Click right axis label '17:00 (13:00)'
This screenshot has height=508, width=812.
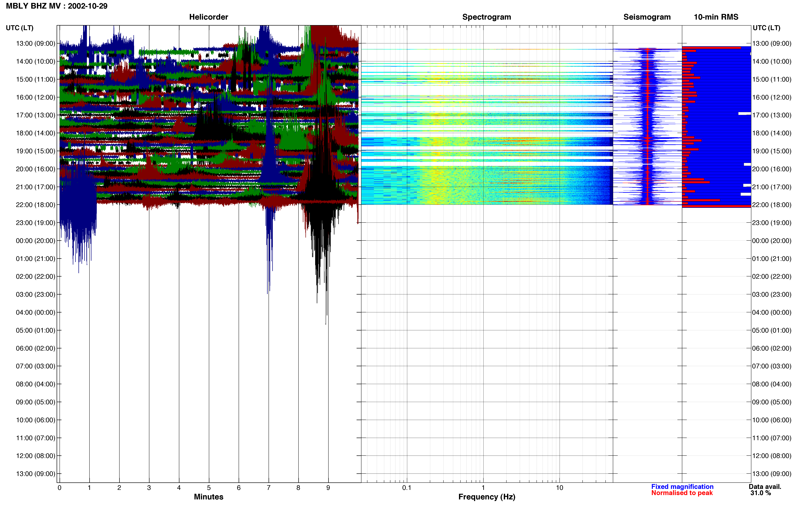point(772,115)
